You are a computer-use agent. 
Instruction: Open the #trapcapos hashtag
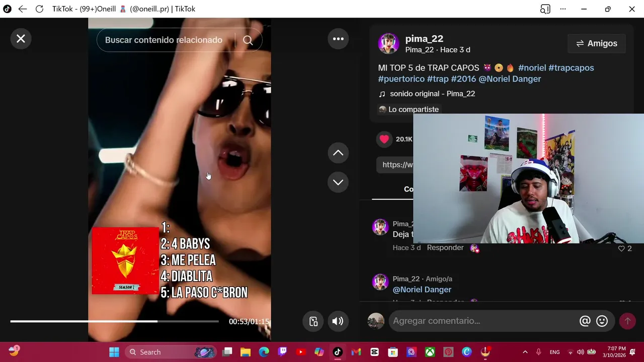tap(571, 68)
